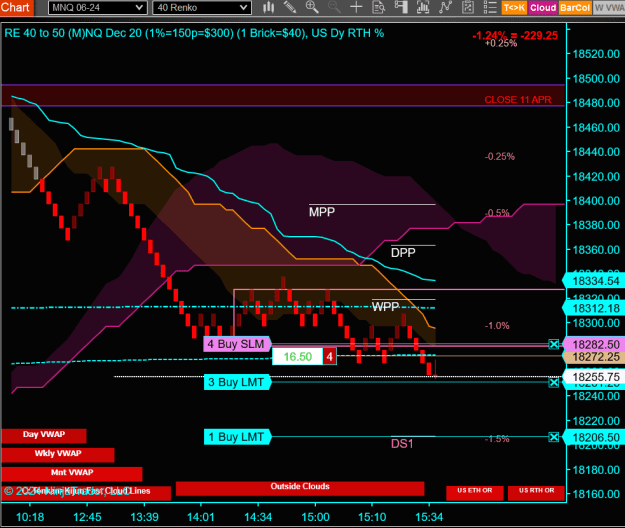Click the CLOSE 11 APR label

pos(518,100)
